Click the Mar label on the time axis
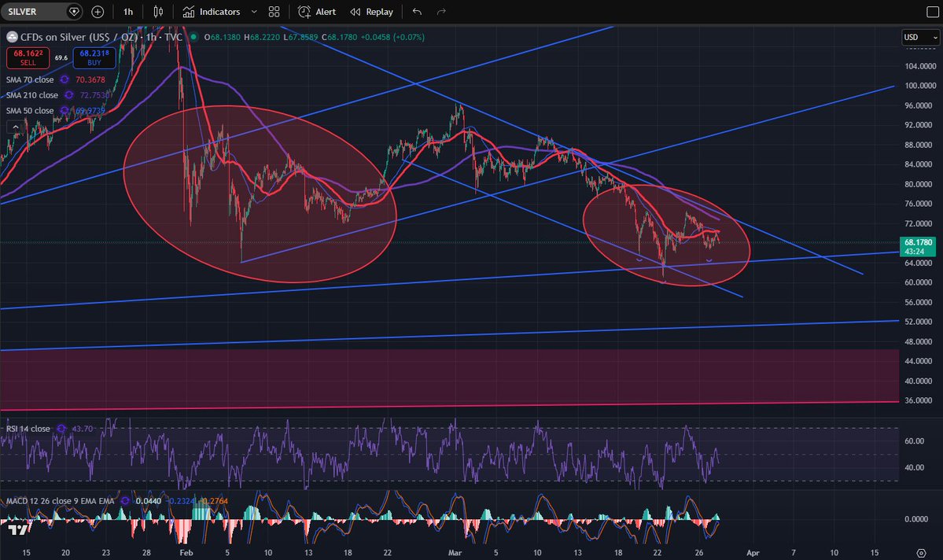The width and height of the screenshot is (943, 560). pyautogui.click(x=455, y=553)
